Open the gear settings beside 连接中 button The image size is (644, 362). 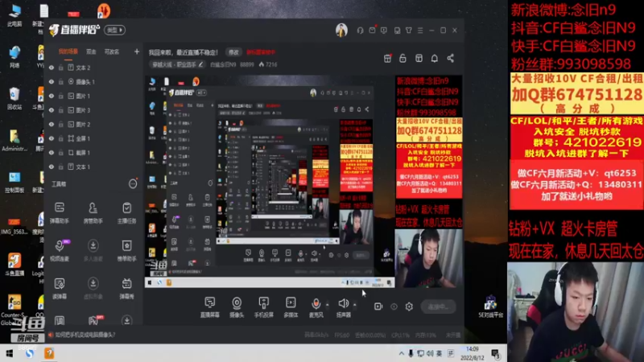(409, 306)
